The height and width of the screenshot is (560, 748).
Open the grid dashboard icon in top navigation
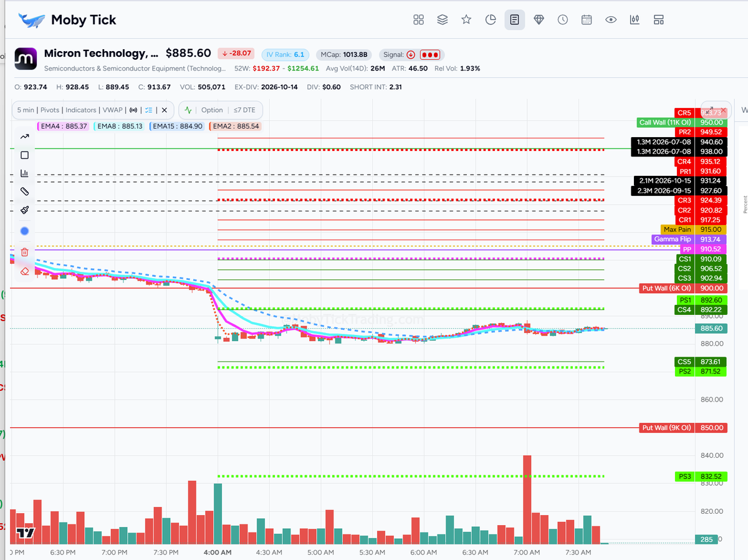[x=418, y=20]
